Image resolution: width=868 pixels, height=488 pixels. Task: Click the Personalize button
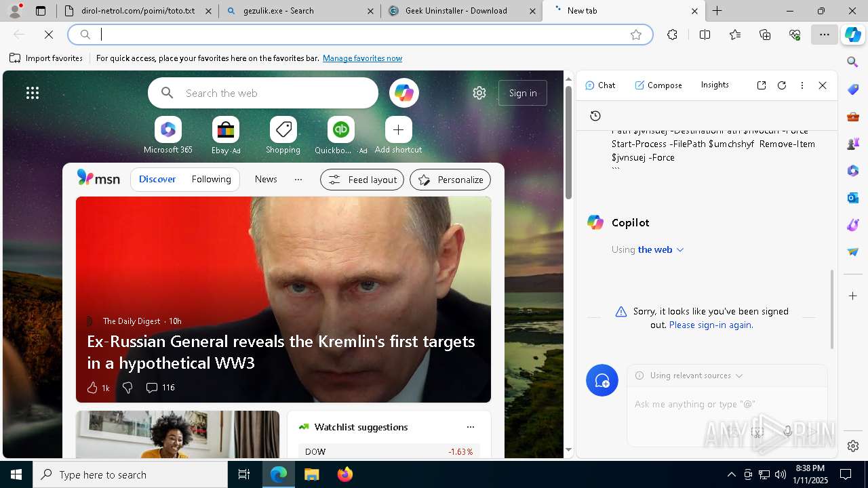(x=450, y=180)
